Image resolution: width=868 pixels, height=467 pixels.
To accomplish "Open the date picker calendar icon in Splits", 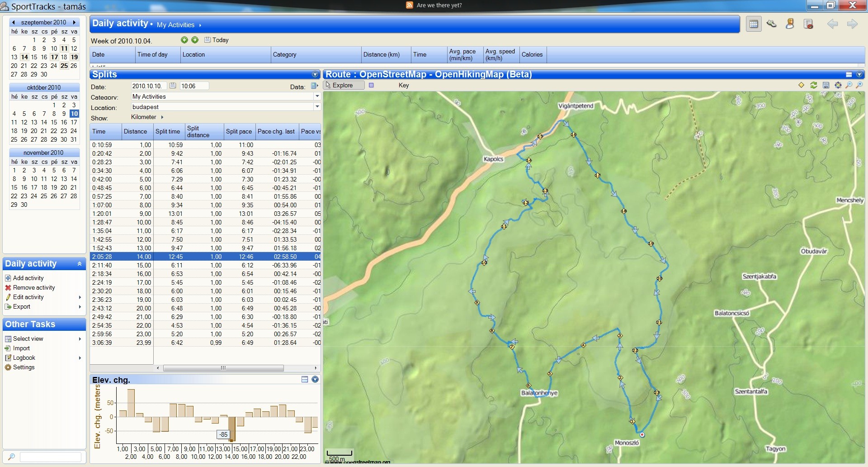I will pyautogui.click(x=172, y=86).
